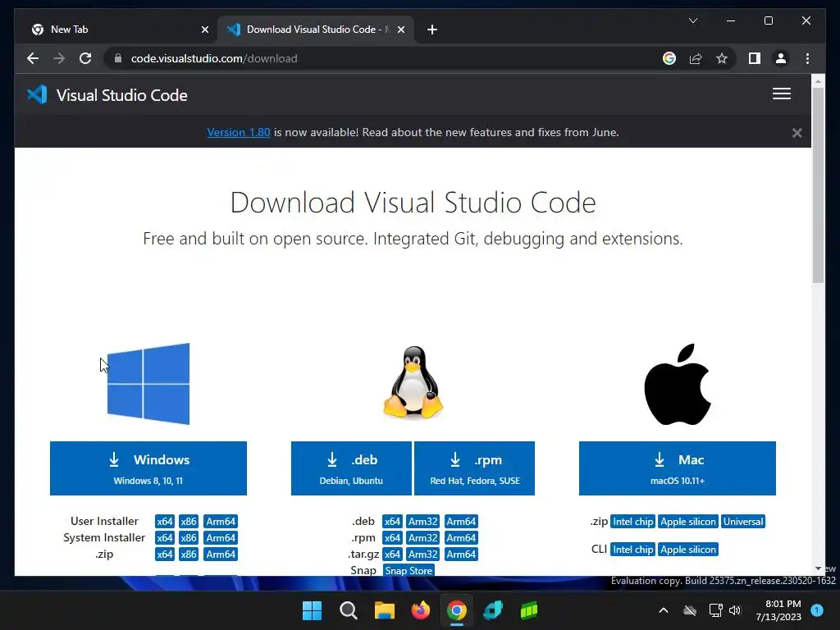This screenshot has width=840, height=630.
Task: Pick the .rpm Arm32 link
Action: pyautogui.click(x=422, y=538)
